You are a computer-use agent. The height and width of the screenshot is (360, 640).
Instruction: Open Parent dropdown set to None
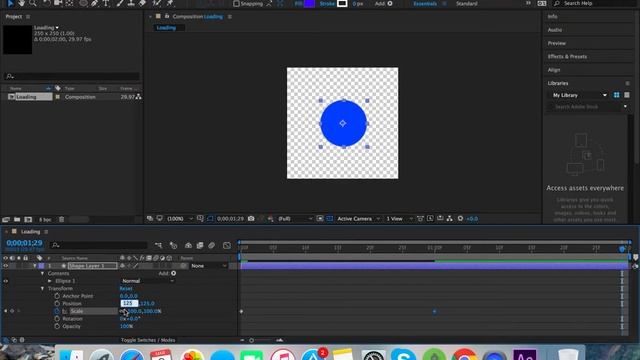209,266
